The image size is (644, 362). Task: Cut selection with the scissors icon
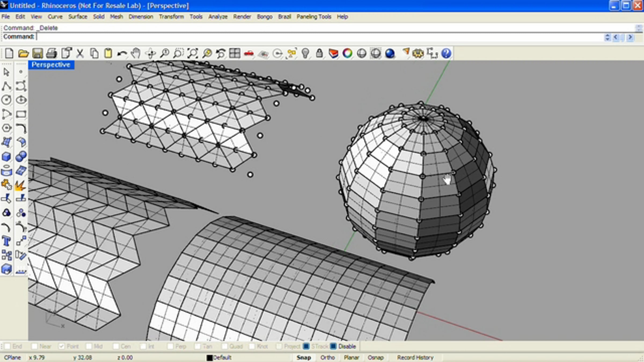pyautogui.click(x=80, y=53)
